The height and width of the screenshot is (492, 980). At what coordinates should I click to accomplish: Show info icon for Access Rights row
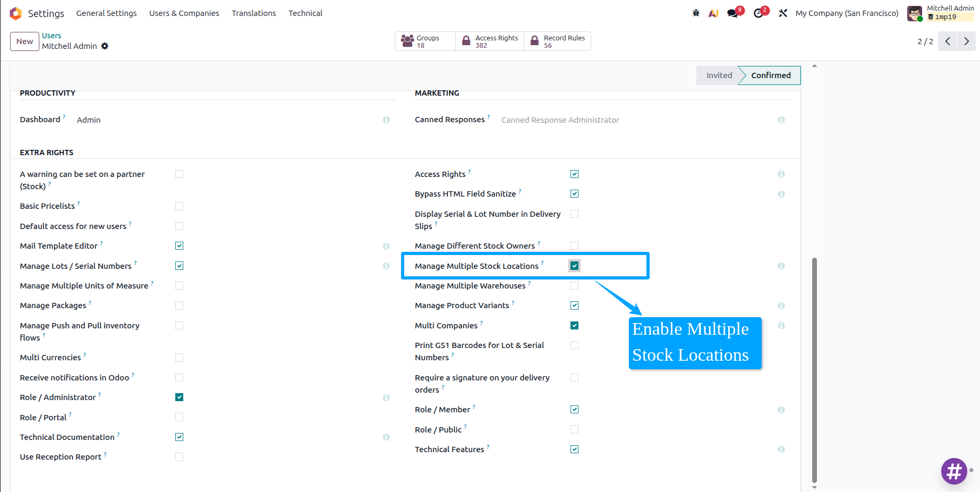pos(781,174)
